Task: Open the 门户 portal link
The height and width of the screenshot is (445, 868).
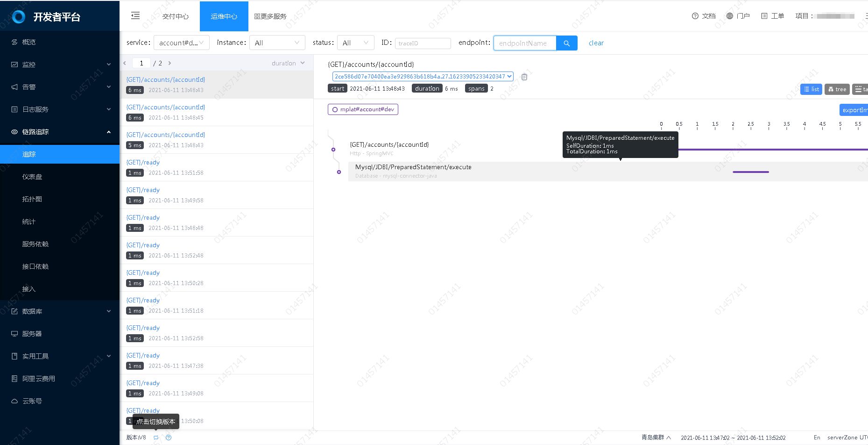Action: [738, 16]
